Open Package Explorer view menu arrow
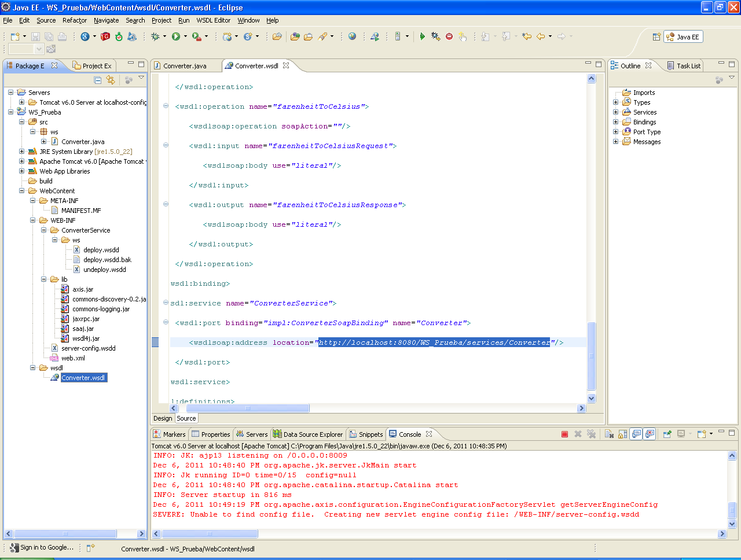 click(141, 78)
